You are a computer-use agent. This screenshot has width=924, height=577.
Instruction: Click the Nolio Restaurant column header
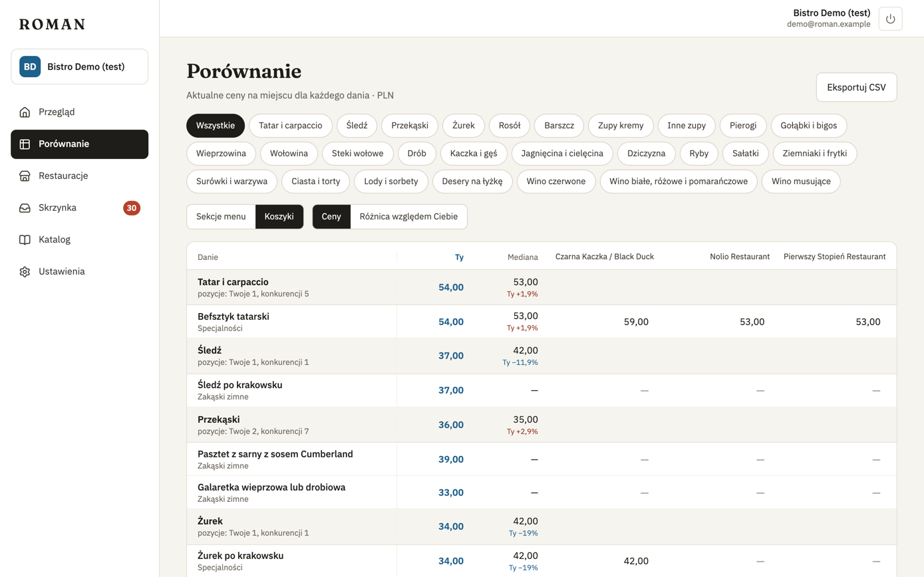740,257
